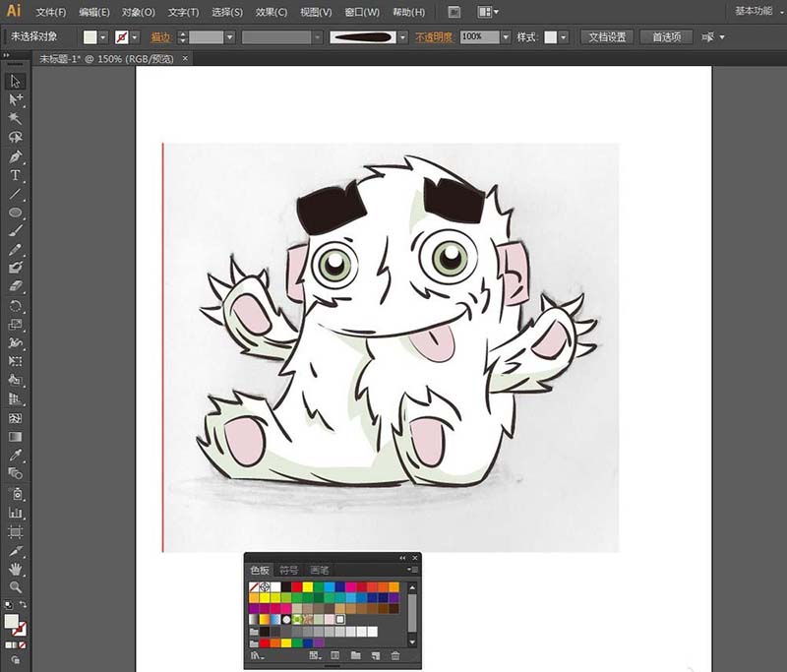This screenshot has height=672, width=787.
Task: Select the Zoom magnifier tool
Action: click(15, 587)
